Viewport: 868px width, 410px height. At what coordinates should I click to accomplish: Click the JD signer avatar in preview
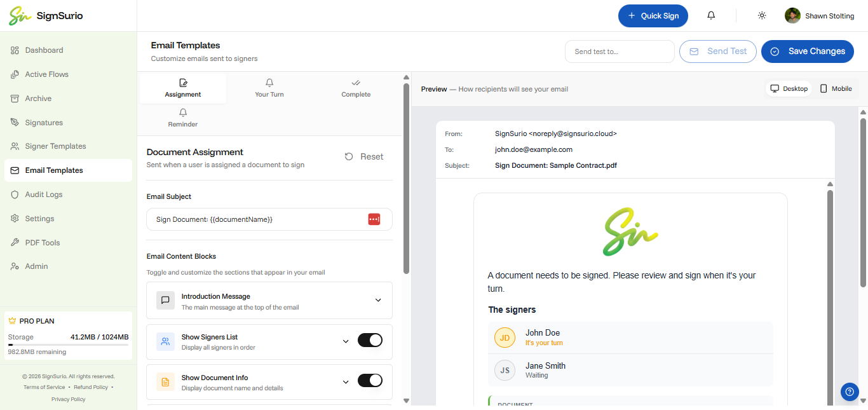[505, 338]
